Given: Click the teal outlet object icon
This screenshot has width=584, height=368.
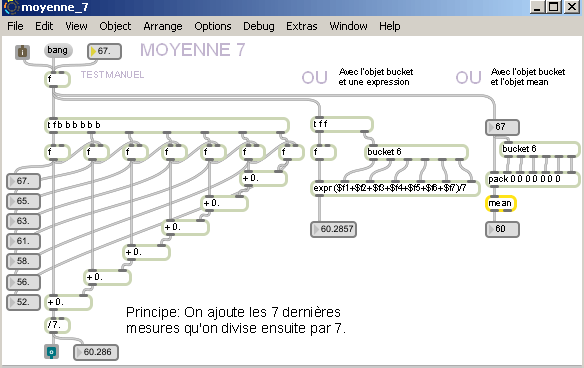Looking at the screenshot, I should tap(51, 352).
